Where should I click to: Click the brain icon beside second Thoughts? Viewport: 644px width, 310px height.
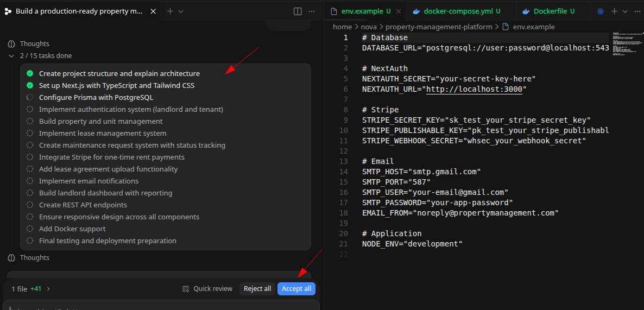[11, 257]
